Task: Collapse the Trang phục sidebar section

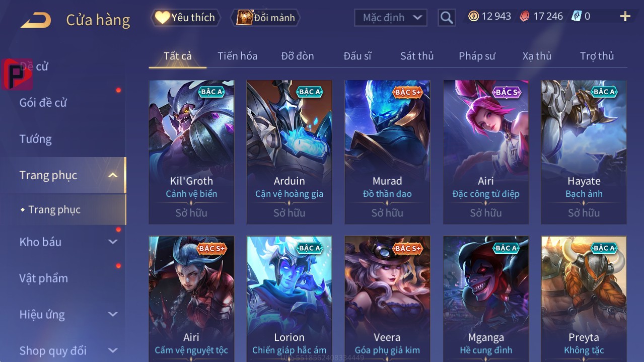Action: 113,175
